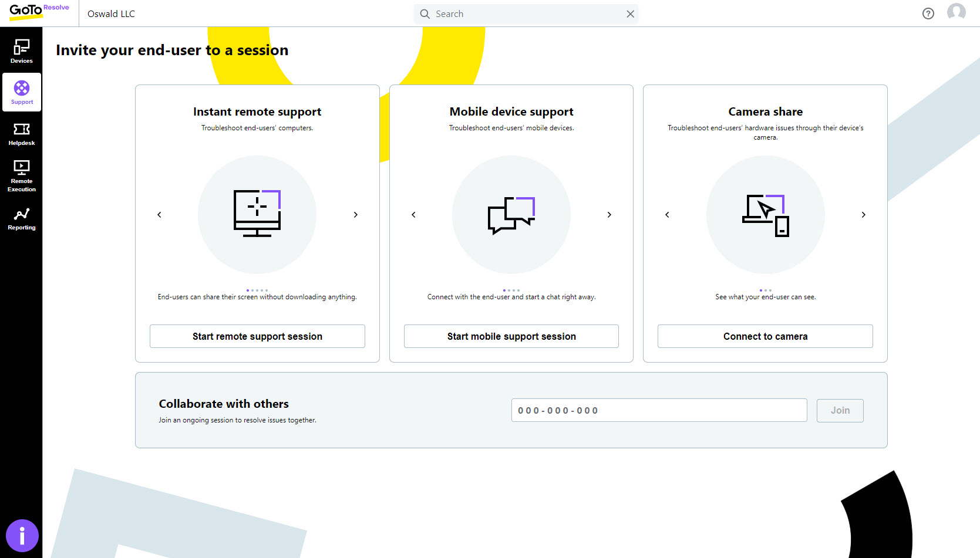Open the user profile avatar
Screen dimensions: 980x558
click(956, 12)
